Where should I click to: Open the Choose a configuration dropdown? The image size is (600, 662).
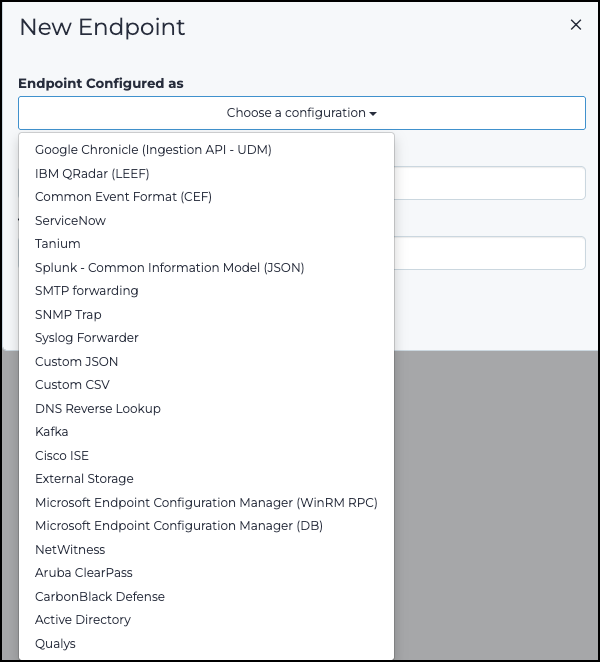[302, 113]
